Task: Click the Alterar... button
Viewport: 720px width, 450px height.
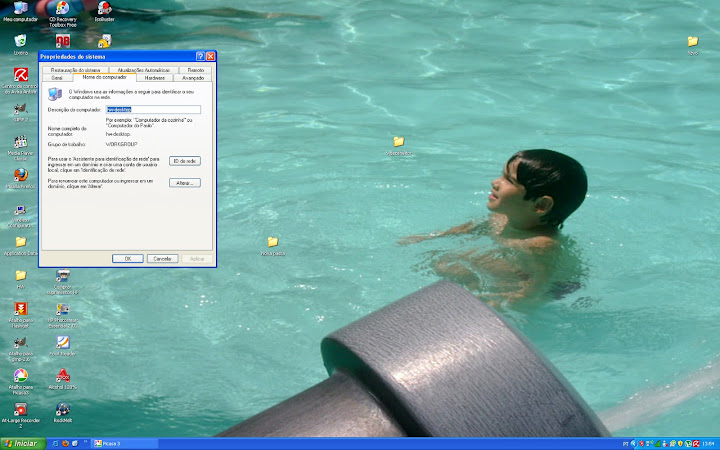Action: tap(185, 183)
